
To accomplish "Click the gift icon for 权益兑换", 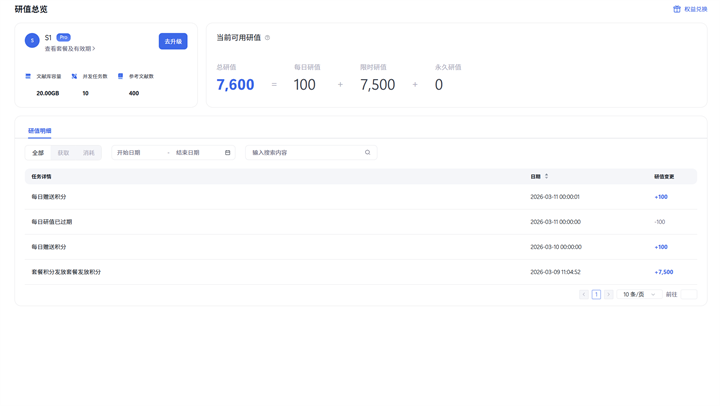I will (677, 9).
